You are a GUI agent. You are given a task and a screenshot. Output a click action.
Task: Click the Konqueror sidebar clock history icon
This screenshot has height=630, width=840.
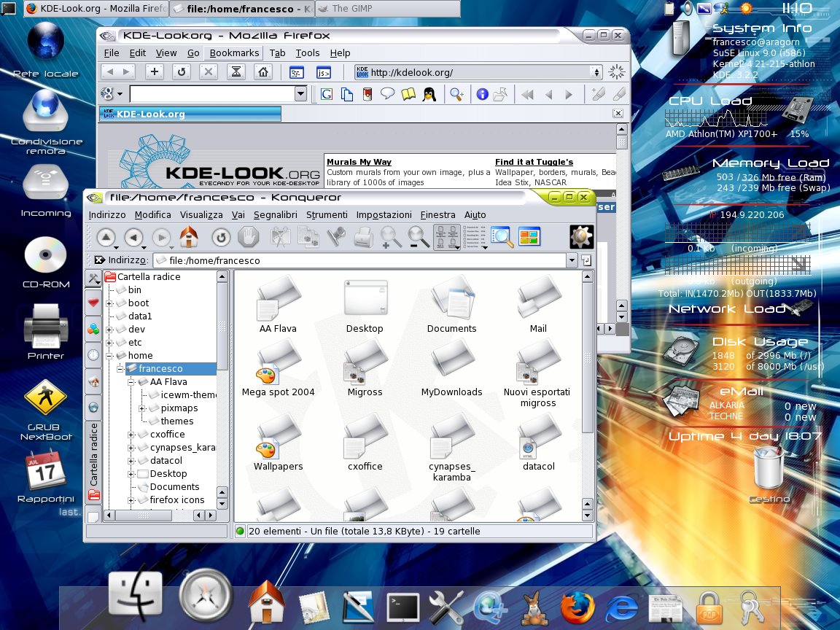click(x=93, y=355)
